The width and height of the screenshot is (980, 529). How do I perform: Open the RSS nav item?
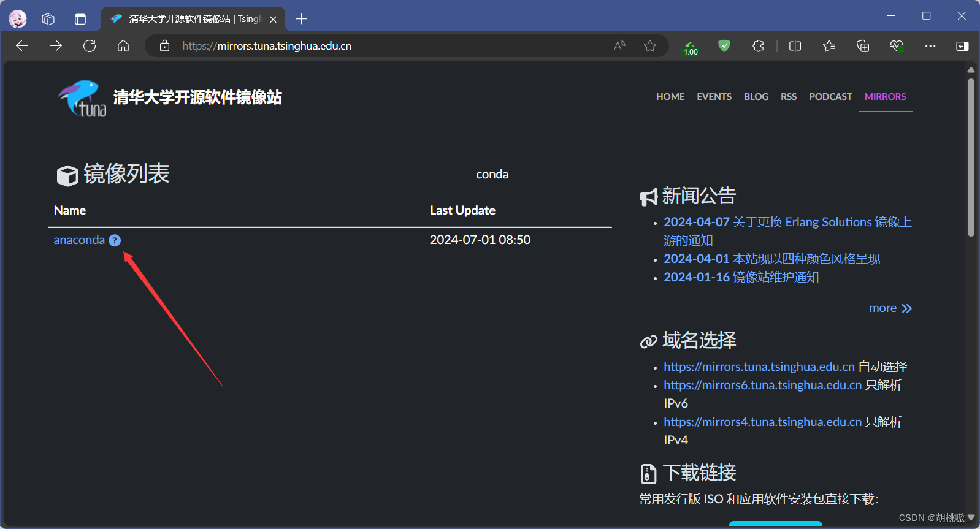(789, 97)
